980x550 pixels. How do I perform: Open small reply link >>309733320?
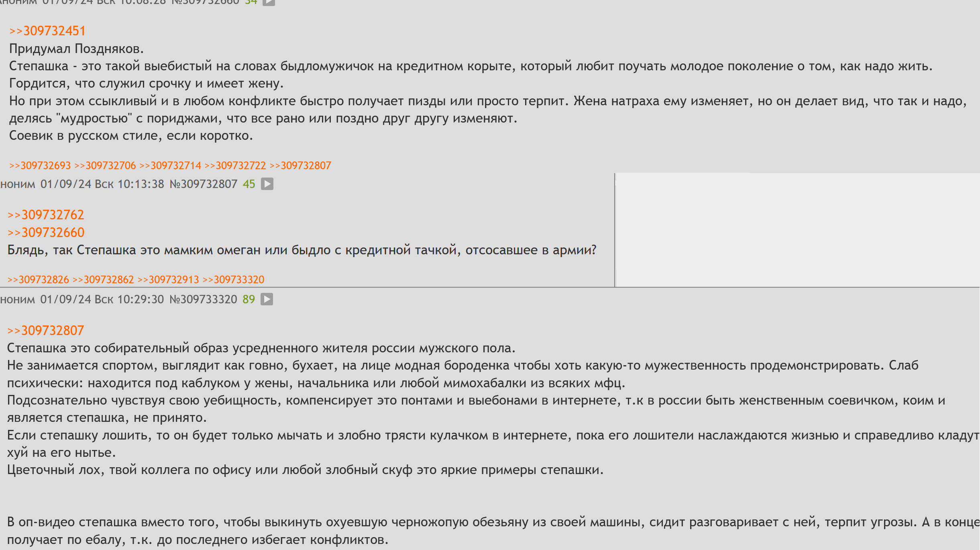coord(233,280)
